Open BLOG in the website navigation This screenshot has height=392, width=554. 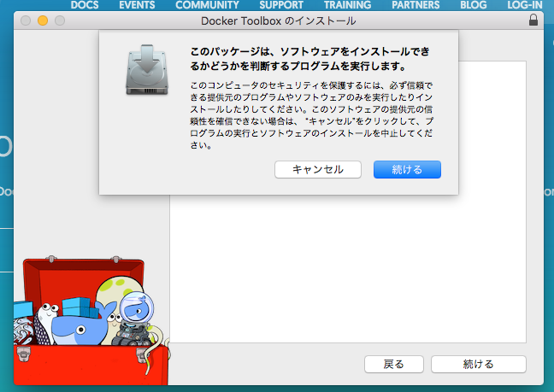coord(473,5)
